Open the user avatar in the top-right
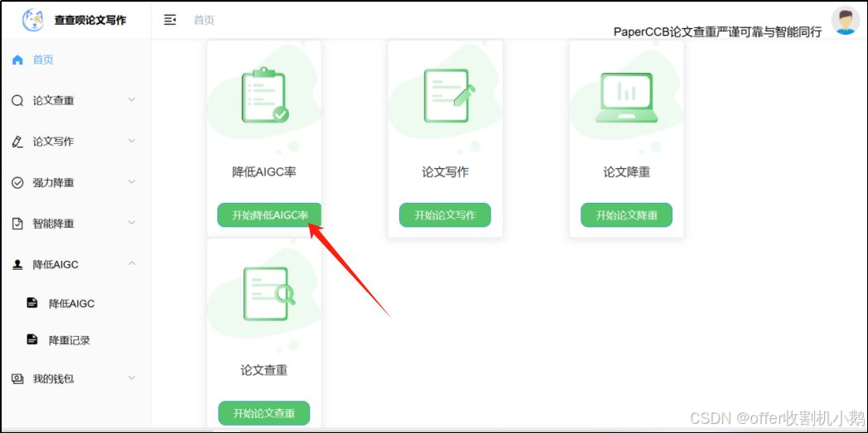 click(845, 21)
